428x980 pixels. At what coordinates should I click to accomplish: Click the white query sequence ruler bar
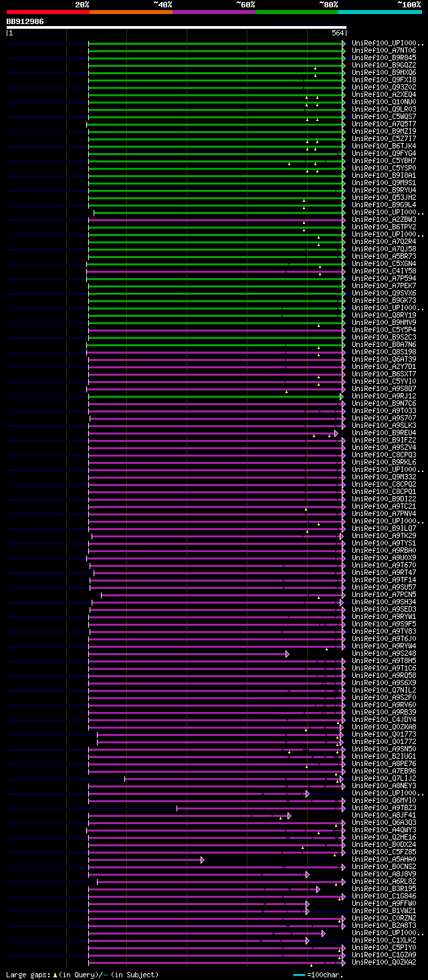(176, 27)
